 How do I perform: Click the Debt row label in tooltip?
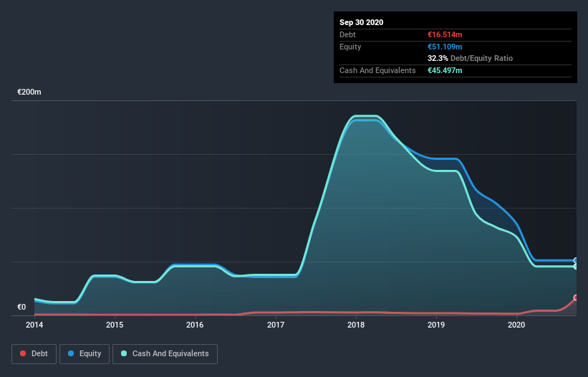[347, 34]
